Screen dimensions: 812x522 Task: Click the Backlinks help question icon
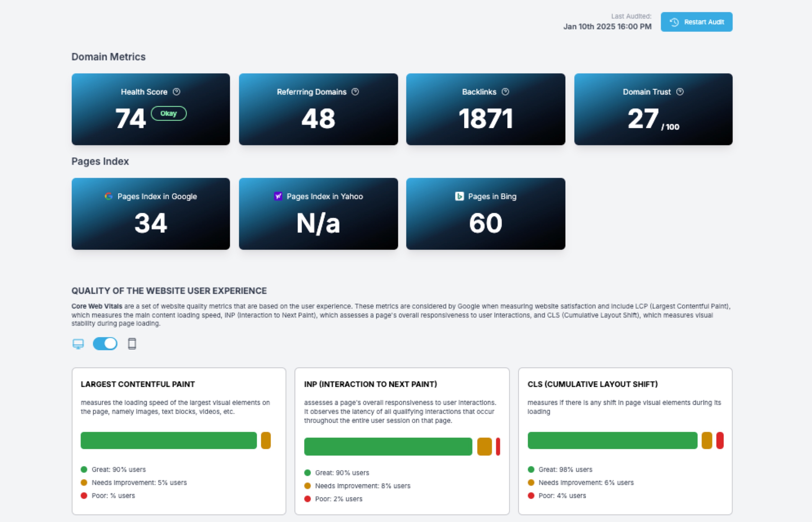click(x=505, y=92)
